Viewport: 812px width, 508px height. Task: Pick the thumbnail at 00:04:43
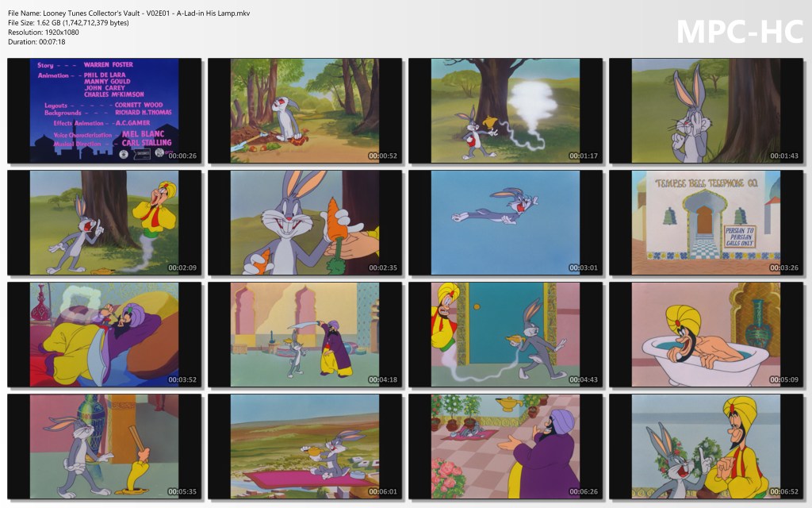(505, 334)
